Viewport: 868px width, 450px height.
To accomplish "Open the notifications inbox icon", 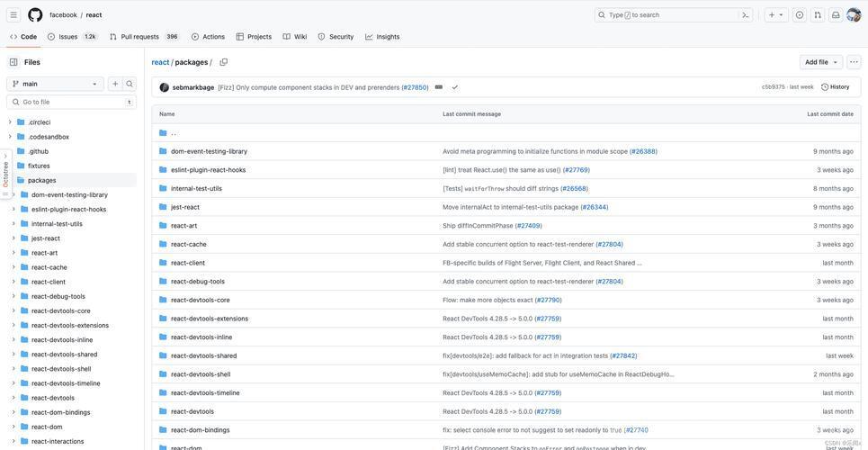I will (836, 15).
